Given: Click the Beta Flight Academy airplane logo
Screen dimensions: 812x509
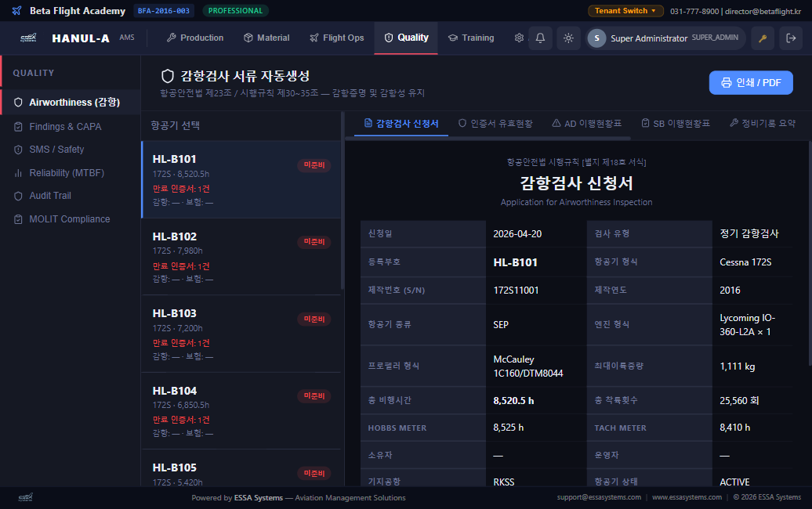Looking at the screenshot, I should [x=17, y=11].
